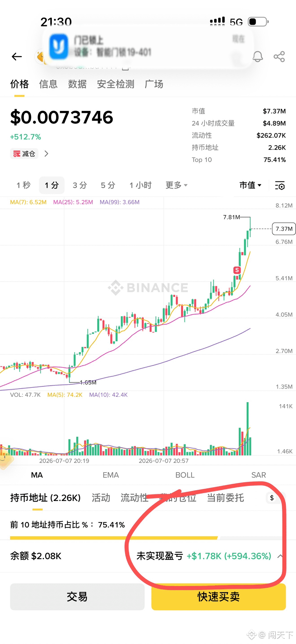Open the 持币地址 (2.26K) tab
Viewport: 296px width, 644px height.
[45, 498]
